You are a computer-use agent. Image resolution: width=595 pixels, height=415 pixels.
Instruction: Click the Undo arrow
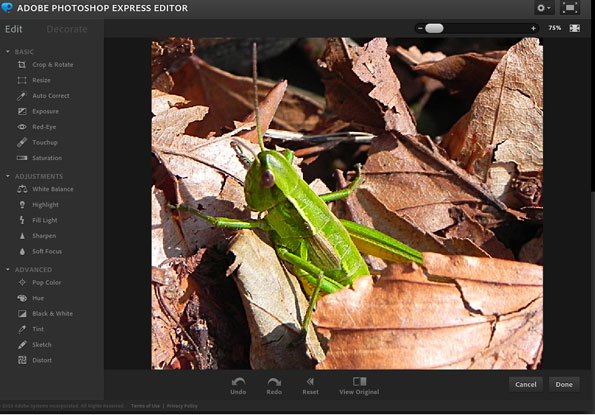click(x=238, y=382)
